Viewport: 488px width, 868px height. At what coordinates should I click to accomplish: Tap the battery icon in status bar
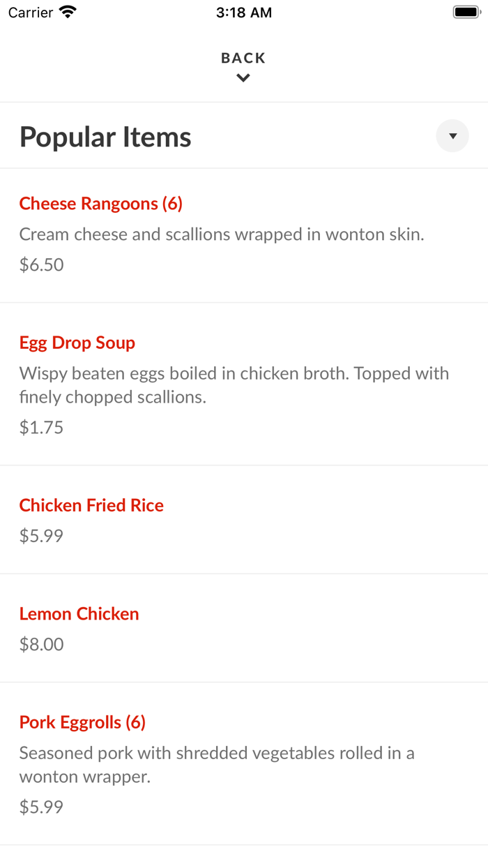[466, 12]
